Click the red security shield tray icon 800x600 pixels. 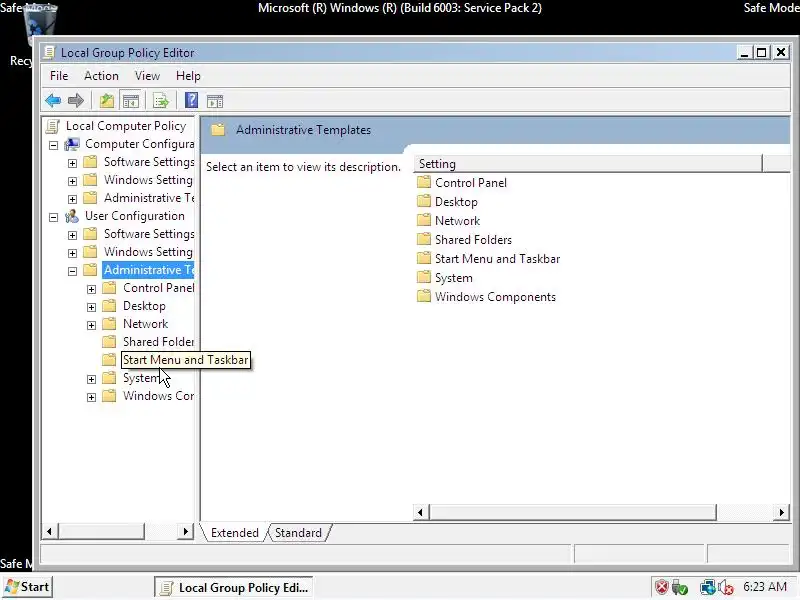coord(662,587)
